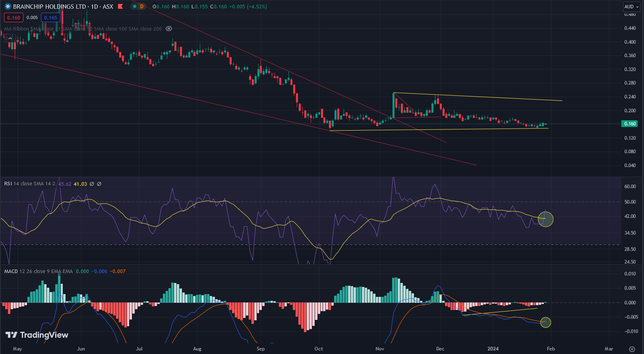Click the MACD histogram value 0.000
Screen dimensions: 644x354
(x=82, y=271)
